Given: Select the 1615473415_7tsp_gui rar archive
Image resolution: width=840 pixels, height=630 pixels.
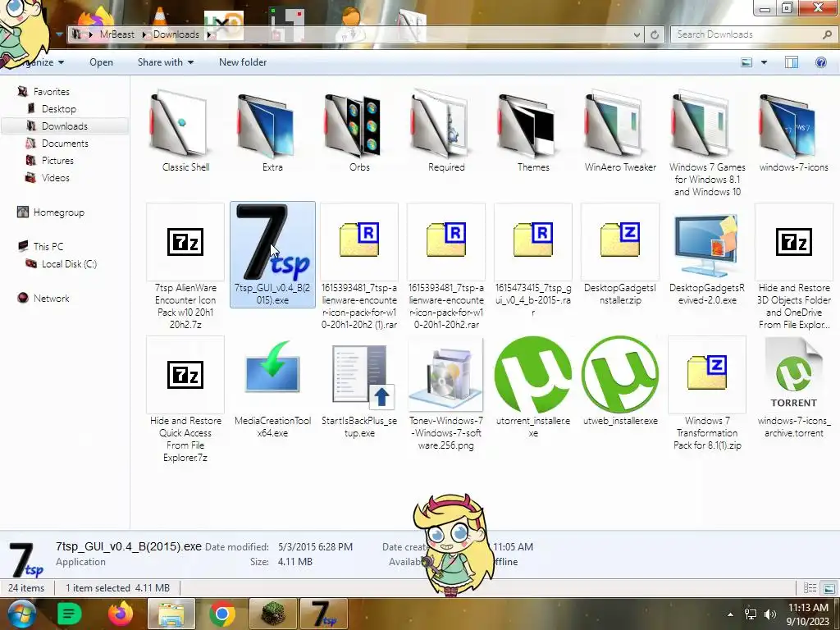Looking at the screenshot, I should coord(533,260).
